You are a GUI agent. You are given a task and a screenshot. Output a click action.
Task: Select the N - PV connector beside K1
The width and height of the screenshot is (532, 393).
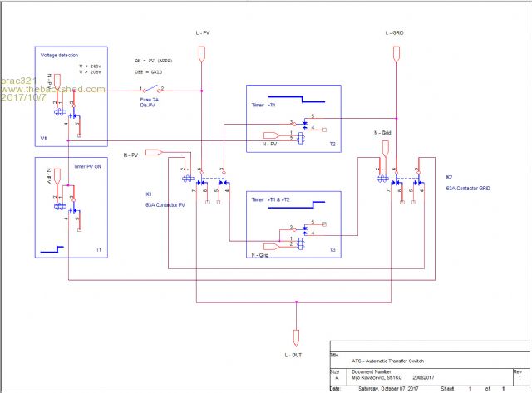point(151,153)
